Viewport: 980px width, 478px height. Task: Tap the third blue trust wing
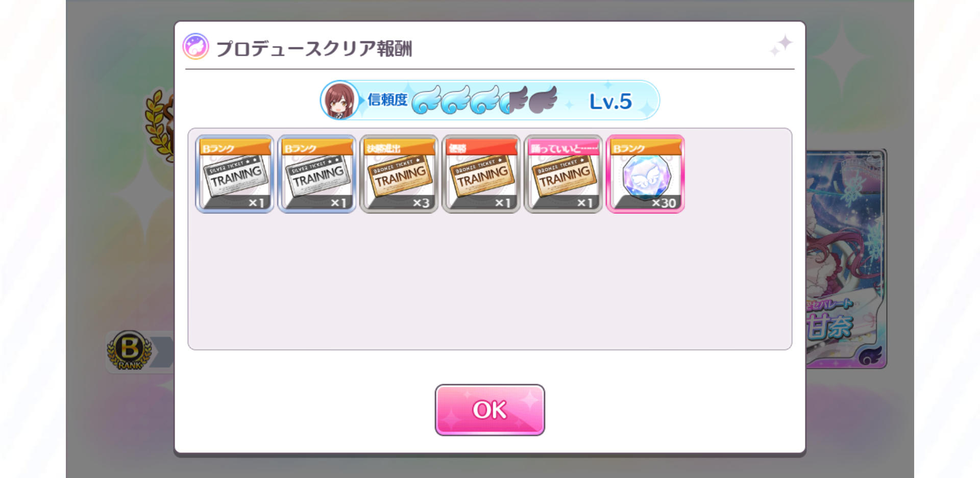(485, 99)
